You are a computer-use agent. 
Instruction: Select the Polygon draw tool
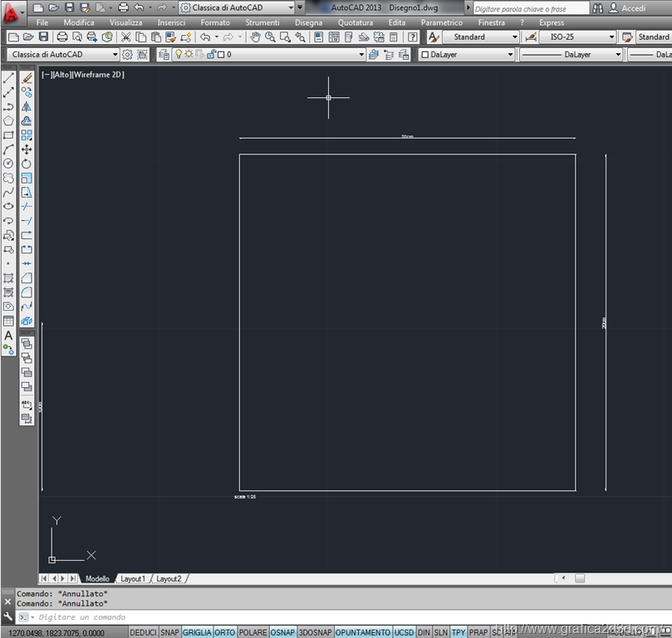(x=8, y=120)
